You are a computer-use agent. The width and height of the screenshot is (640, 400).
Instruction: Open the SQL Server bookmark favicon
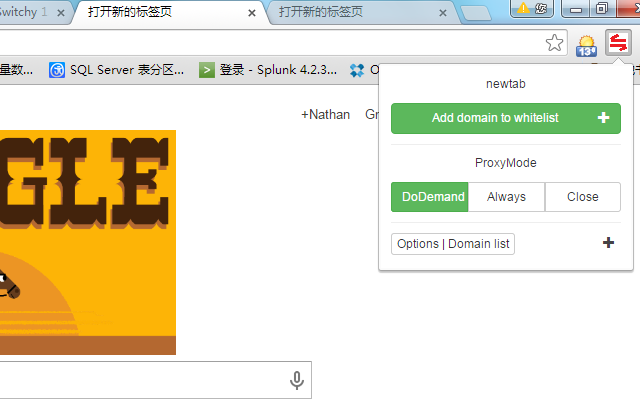[57, 70]
